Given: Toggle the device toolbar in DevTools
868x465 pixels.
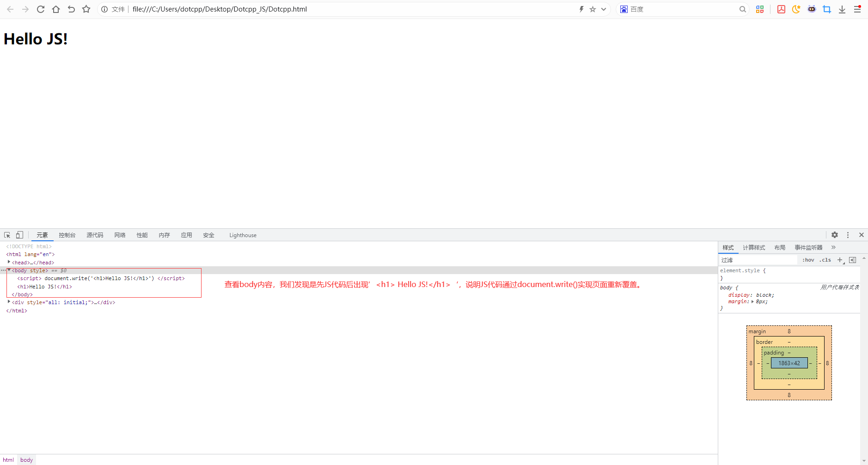Looking at the screenshot, I should (x=19, y=235).
